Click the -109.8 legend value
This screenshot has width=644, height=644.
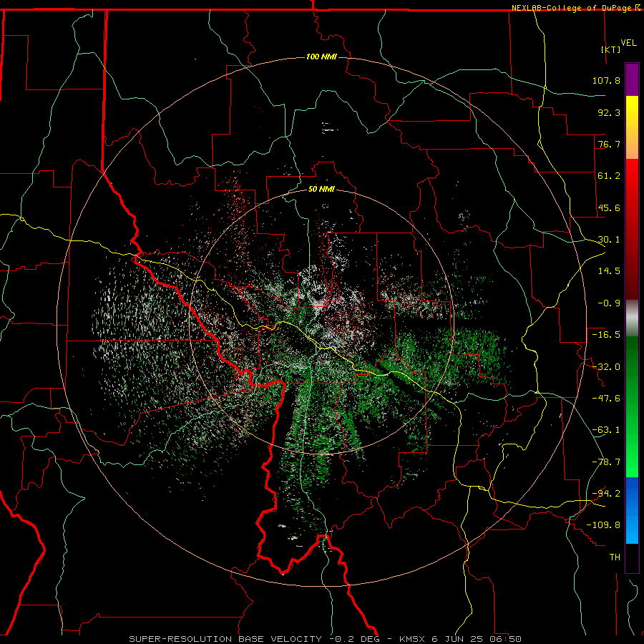point(603,525)
